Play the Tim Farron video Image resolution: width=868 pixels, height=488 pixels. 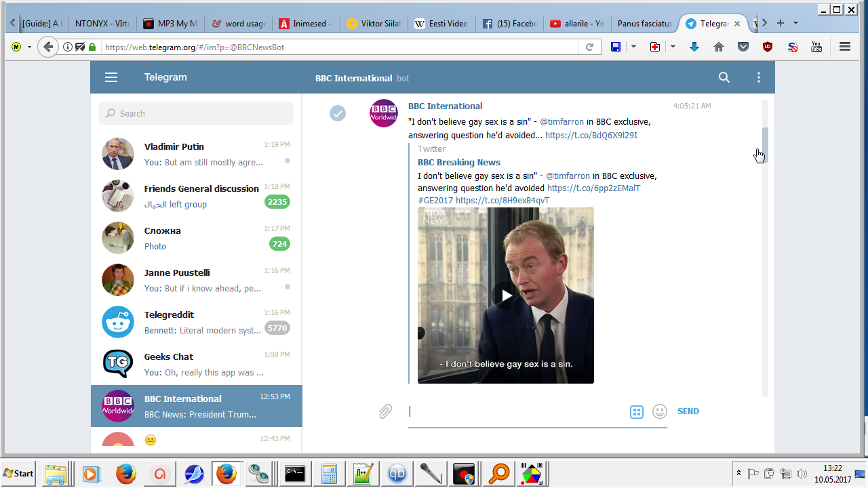click(506, 296)
